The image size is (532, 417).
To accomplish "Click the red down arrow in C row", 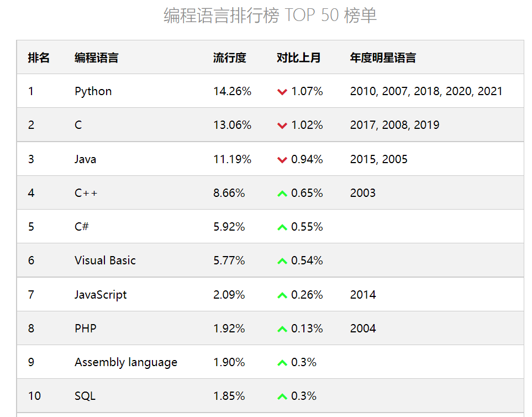I will click(x=282, y=126).
